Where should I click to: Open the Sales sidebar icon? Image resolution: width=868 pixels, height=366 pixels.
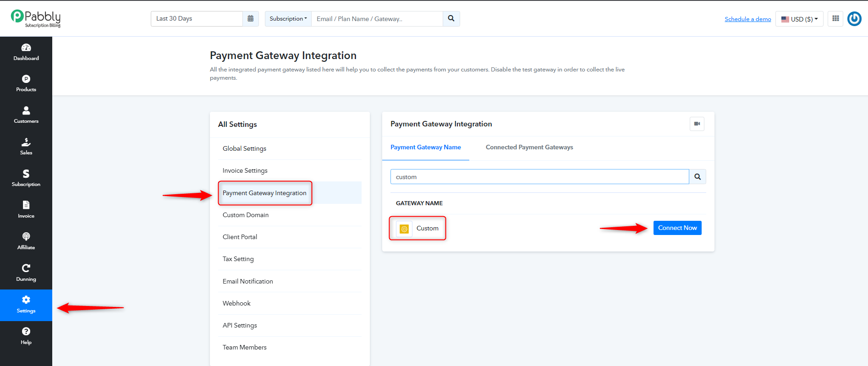pyautogui.click(x=26, y=147)
